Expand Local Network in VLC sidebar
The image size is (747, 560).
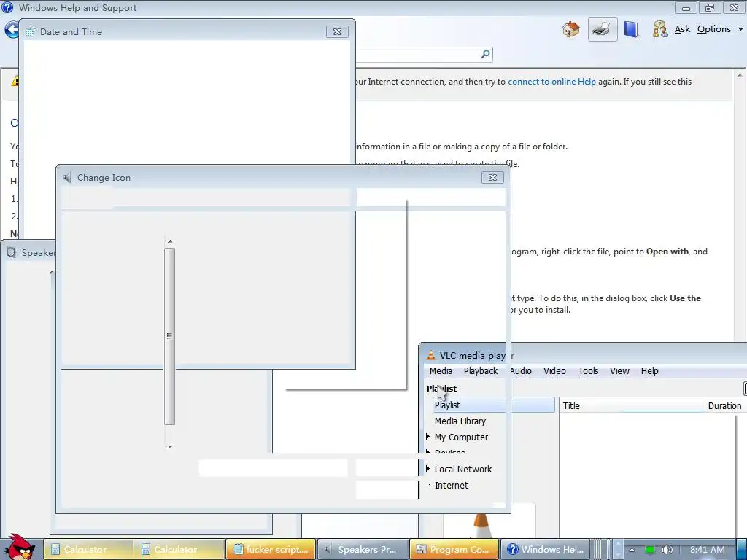pyautogui.click(x=427, y=469)
